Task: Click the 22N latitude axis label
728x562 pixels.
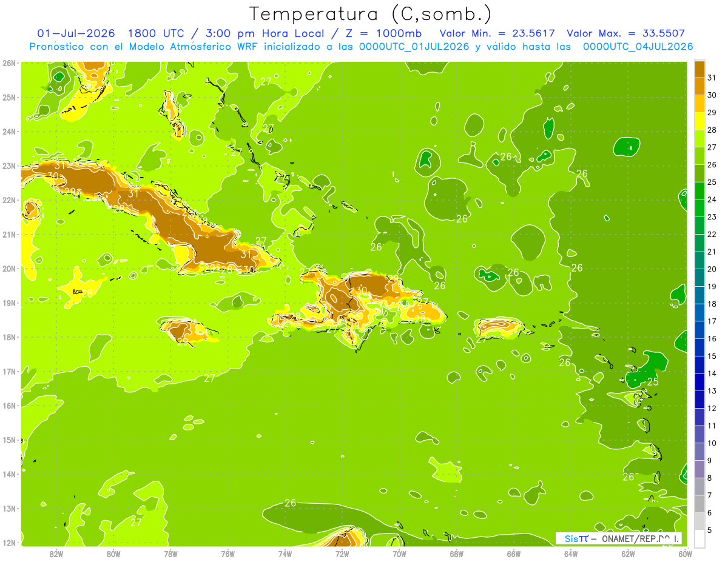Action: pyautogui.click(x=8, y=200)
